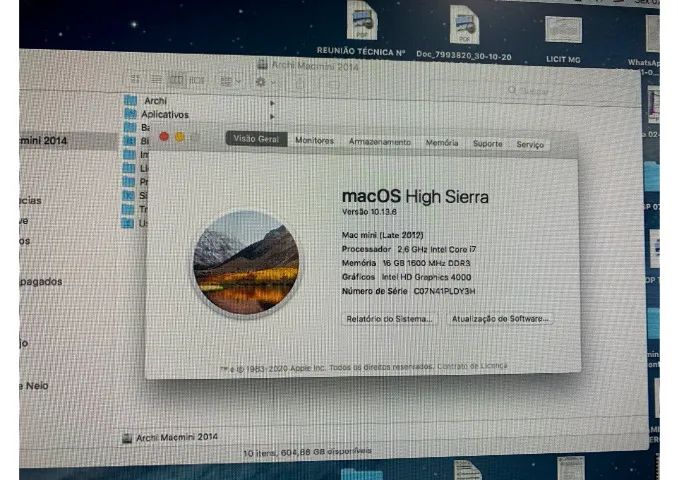This screenshot has height=480, width=678.
Task: Open the Contrato de Licença link
Action: pyautogui.click(x=472, y=366)
